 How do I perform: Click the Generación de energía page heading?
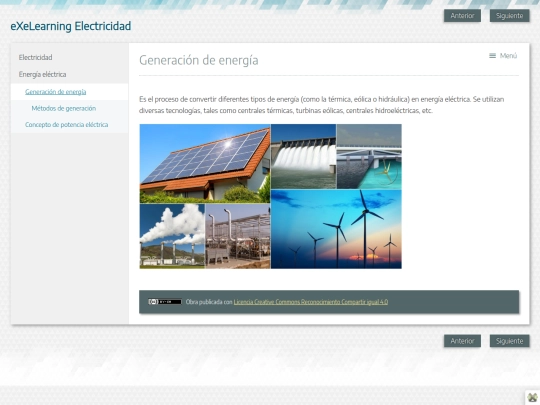(199, 60)
